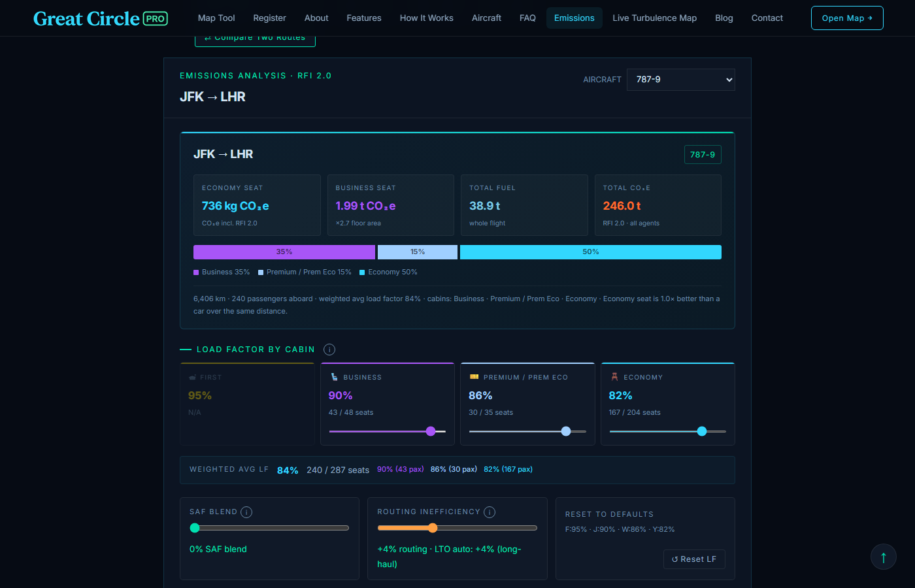915x588 pixels.
Task: Click the Open Map button
Action: tap(847, 18)
